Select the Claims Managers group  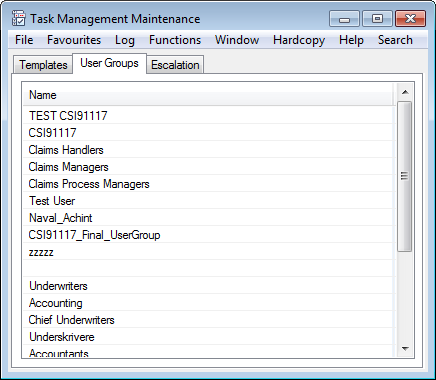click(208, 167)
